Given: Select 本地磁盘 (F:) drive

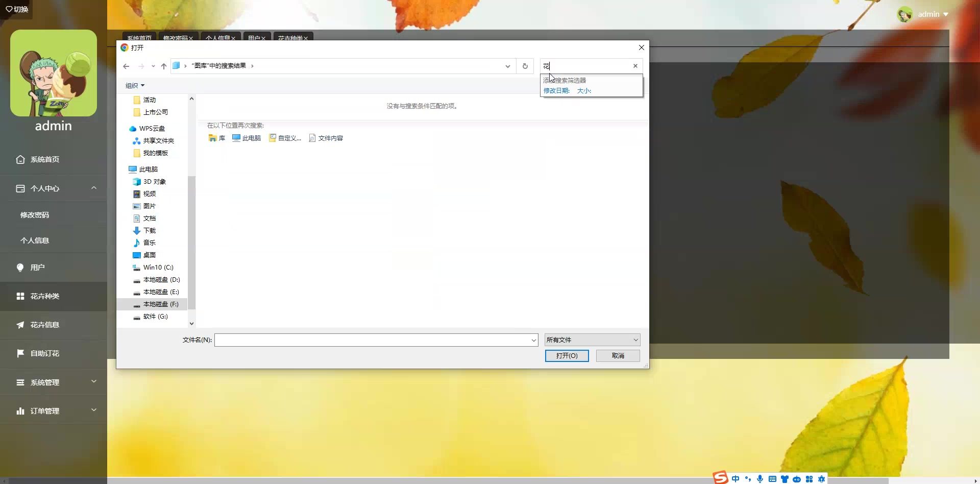Looking at the screenshot, I should click(156, 304).
